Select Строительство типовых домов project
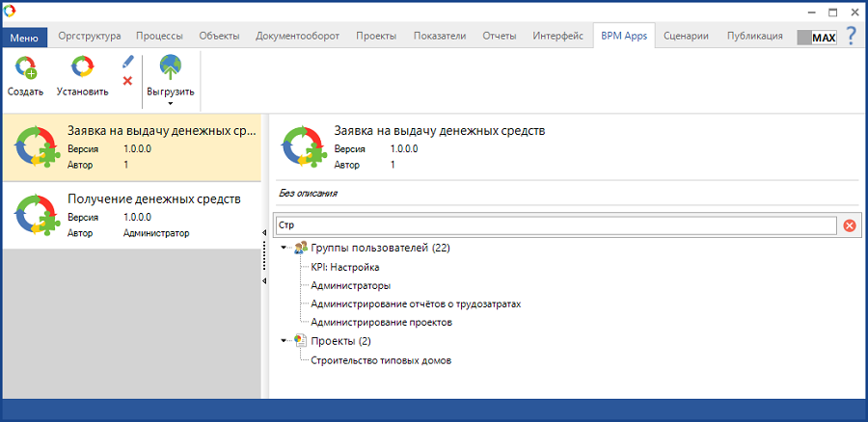This screenshot has width=868, height=422. [381, 360]
